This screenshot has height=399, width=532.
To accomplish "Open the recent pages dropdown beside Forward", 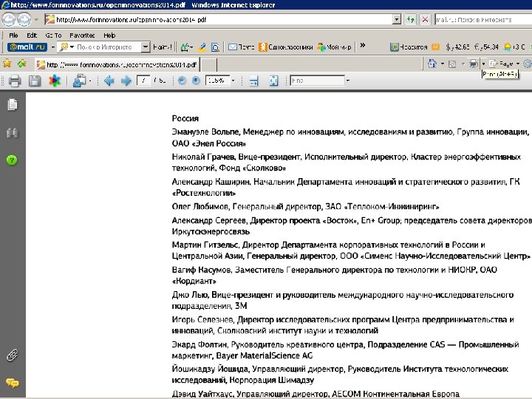I will 36,20.
